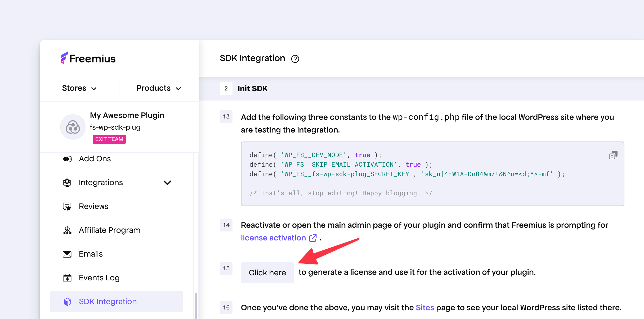Open SDK Integration help question-mark icon
This screenshot has height=319, width=644.
pyautogui.click(x=295, y=59)
